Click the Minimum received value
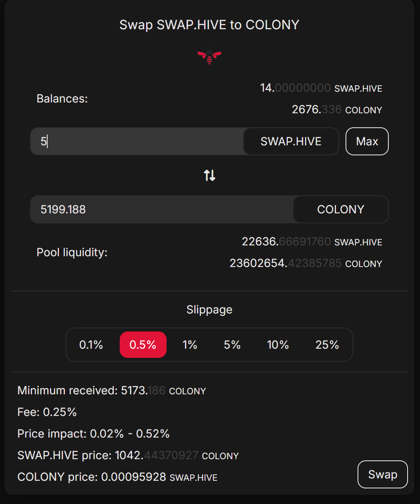 pyautogui.click(x=143, y=391)
